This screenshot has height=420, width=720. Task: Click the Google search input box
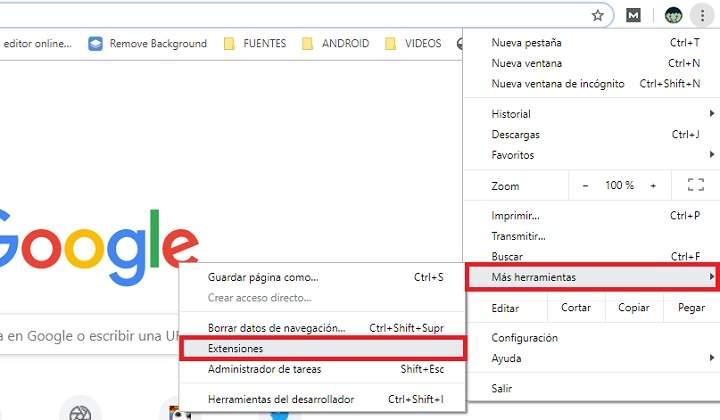pos(90,336)
